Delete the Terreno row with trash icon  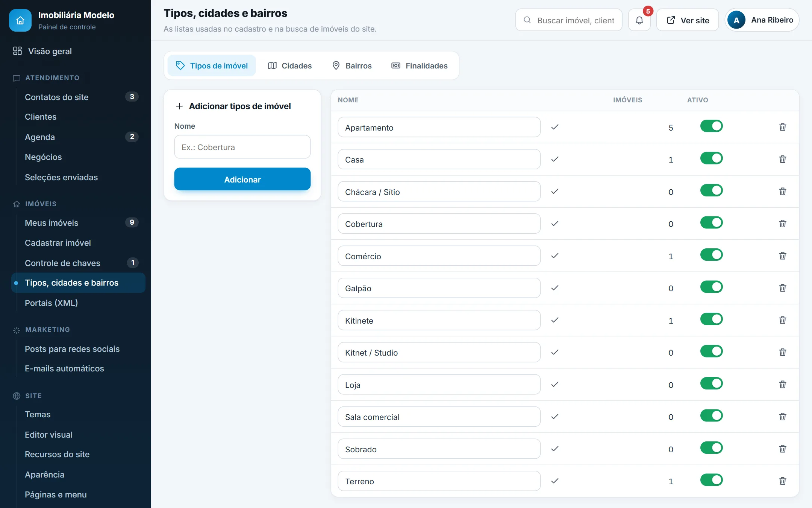(782, 481)
